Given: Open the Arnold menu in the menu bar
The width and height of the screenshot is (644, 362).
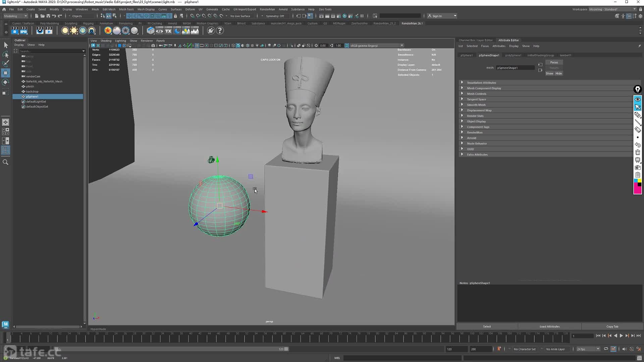Looking at the screenshot, I should [x=283, y=9].
